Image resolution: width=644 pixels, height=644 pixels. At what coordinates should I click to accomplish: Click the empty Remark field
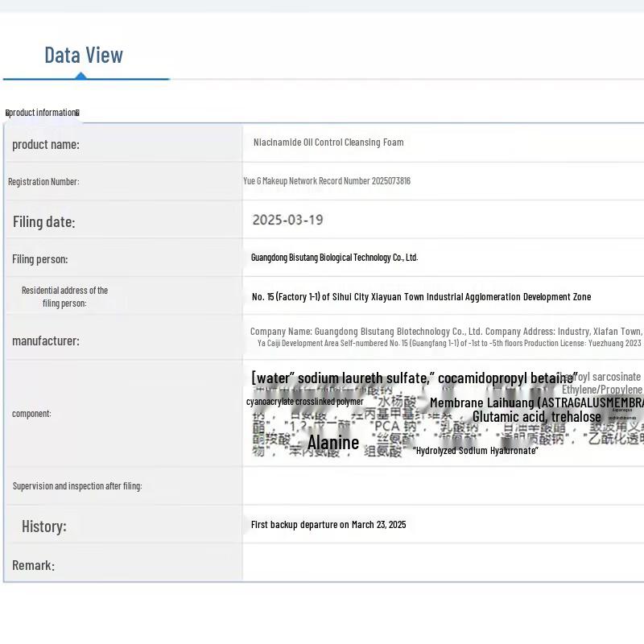tap(443, 565)
